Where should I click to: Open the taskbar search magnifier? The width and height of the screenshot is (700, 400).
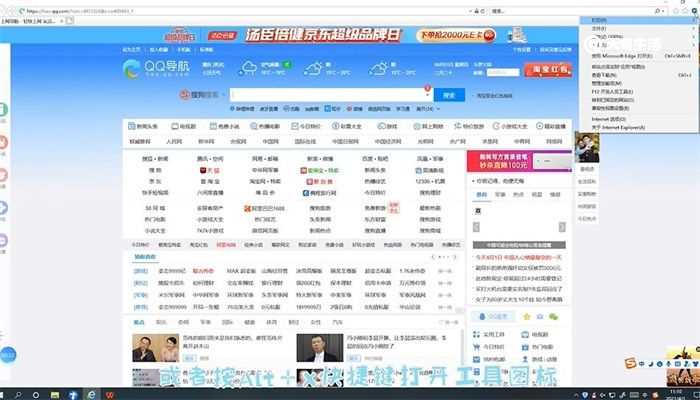pyautogui.click(x=18, y=395)
